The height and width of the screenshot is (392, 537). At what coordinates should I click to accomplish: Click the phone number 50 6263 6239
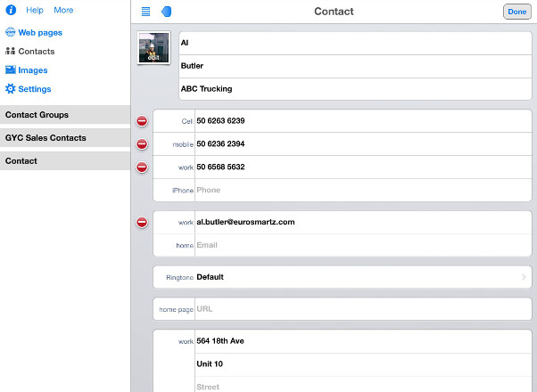point(363,121)
